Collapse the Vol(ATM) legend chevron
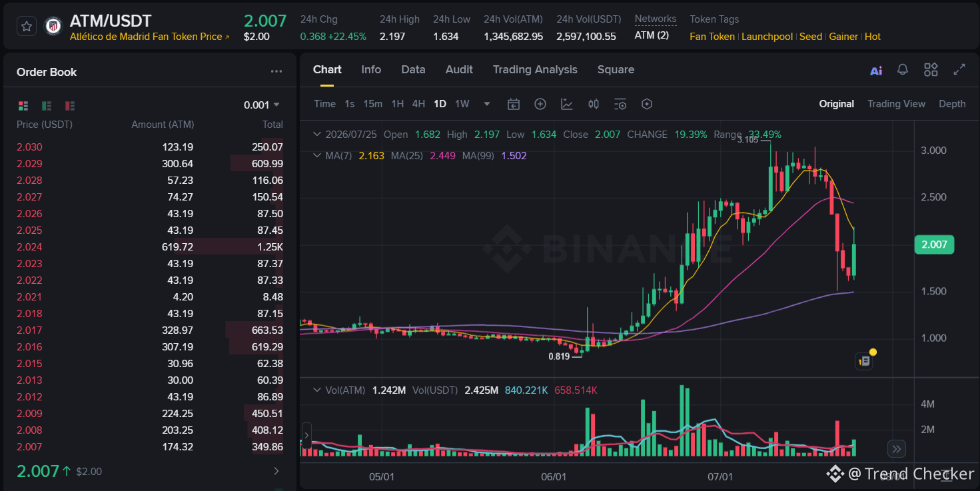Screen dimensions: 980x491 coord(317,390)
